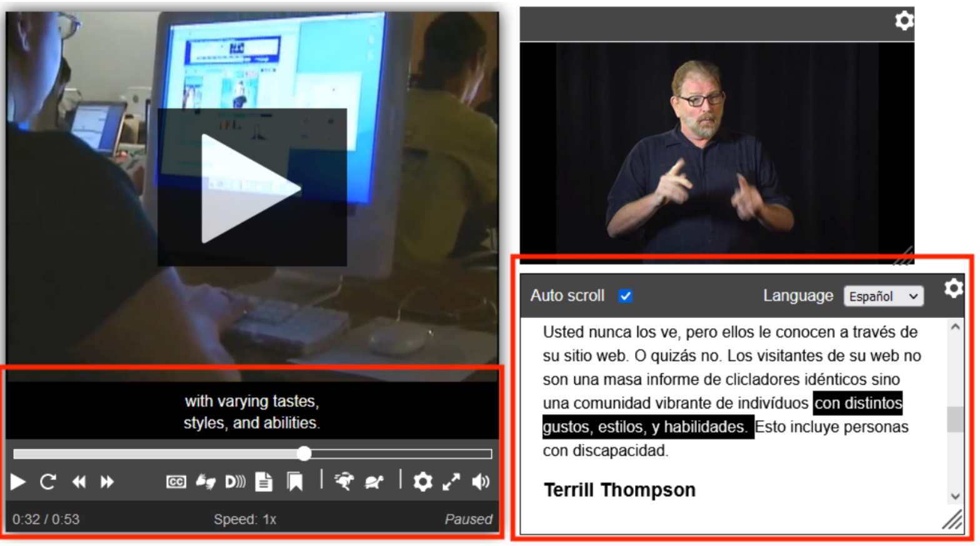Image resolution: width=980 pixels, height=546 pixels.
Task: Open the Language dropdown set to Español
Action: coord(883,296)
